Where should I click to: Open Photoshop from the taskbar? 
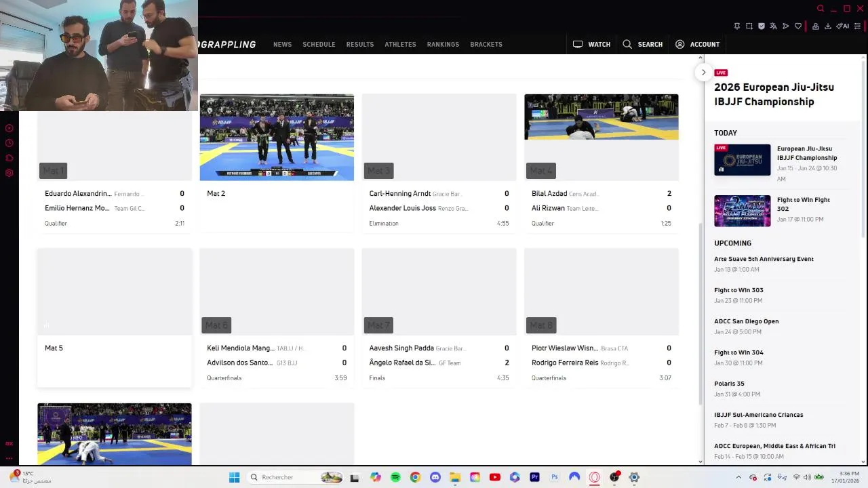click(x=555, y=477)
